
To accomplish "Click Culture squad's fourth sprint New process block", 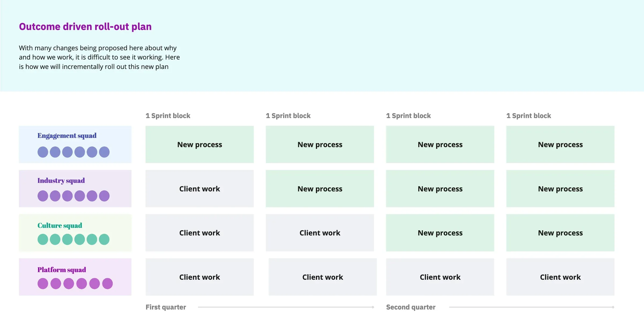I will coord(560,233).
